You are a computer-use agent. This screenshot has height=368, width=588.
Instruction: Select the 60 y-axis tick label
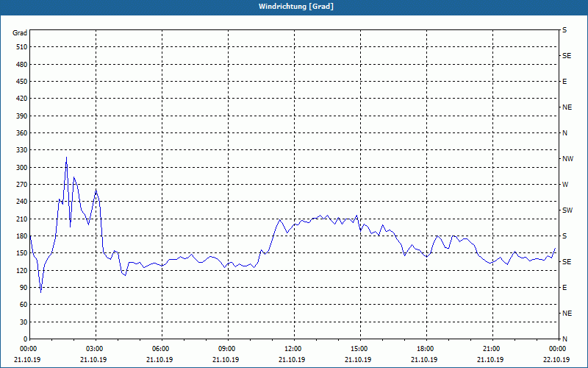[24, 305]
